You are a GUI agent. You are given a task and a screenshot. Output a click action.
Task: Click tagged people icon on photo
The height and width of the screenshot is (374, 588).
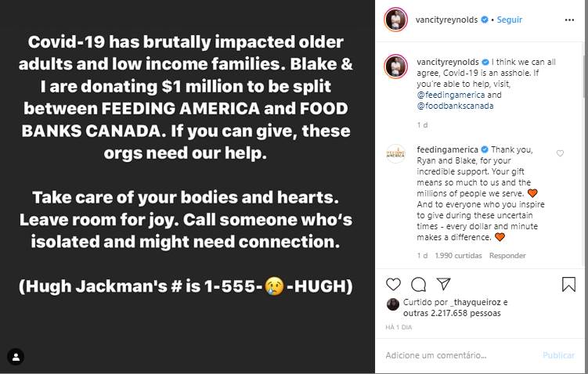pyautogui.click(x=16, y=357)
